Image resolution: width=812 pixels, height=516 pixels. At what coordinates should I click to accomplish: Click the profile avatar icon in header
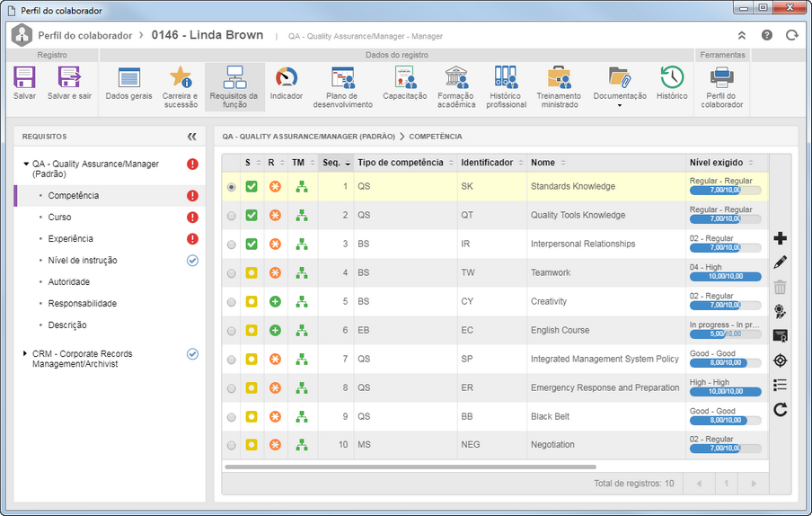(x=22, y=35)
